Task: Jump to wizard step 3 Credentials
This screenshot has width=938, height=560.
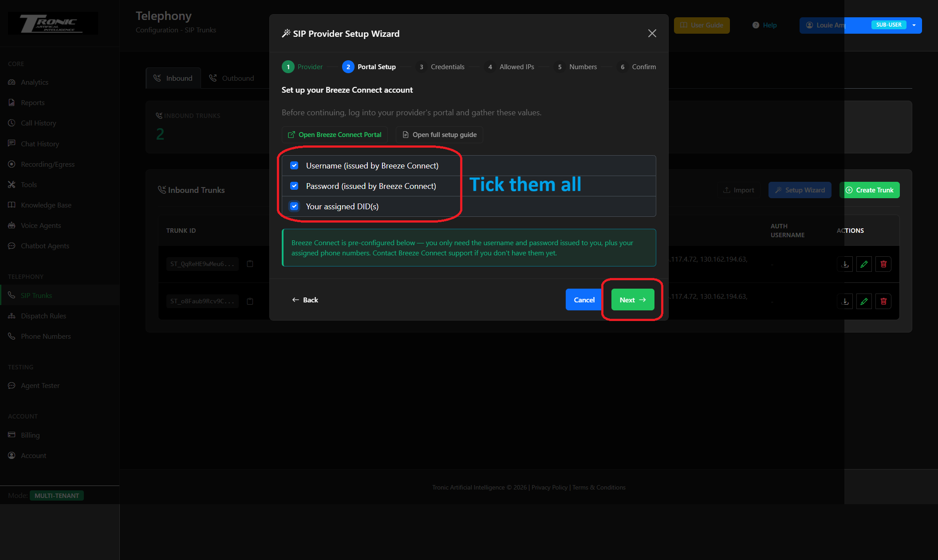Action: click(440, 67)
